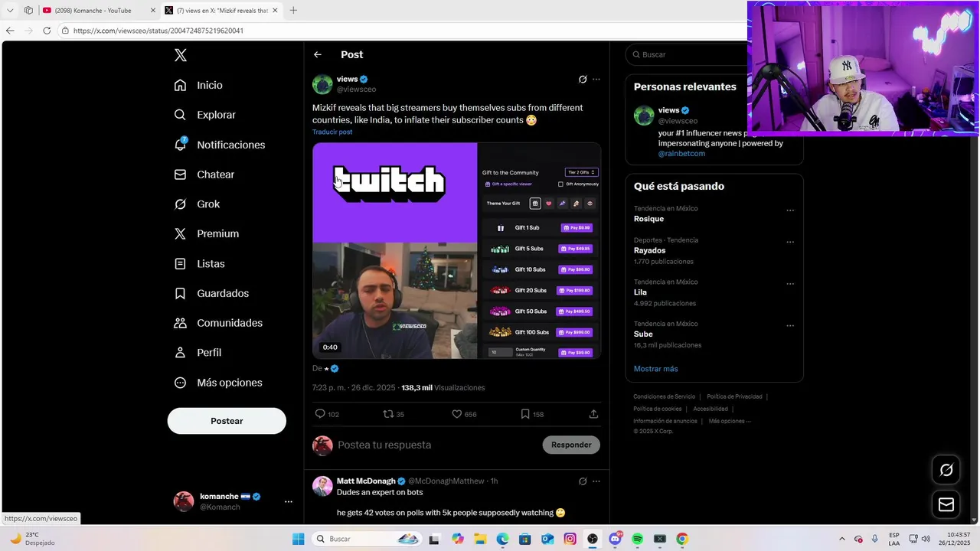Viewport: 980px width, 551px height.
Task: Open Política de Privacidad link
Action: pyautogui.click(x=734, y=396)
